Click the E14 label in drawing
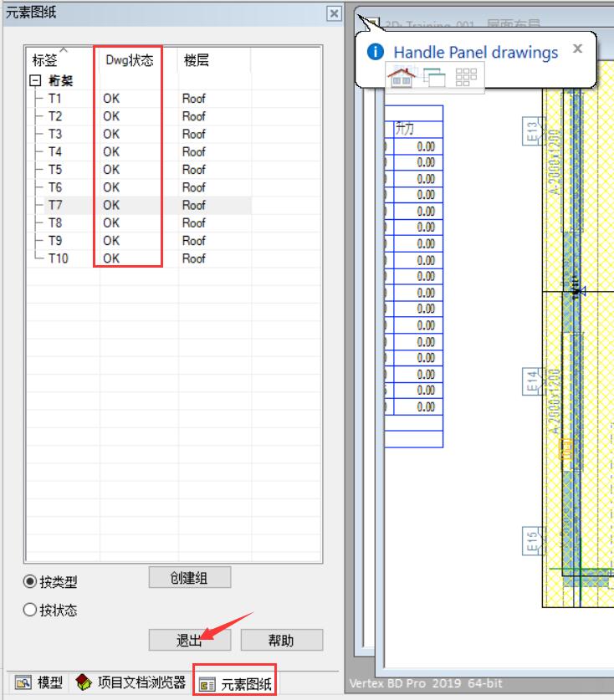614x700 pixels. point(532,381)
